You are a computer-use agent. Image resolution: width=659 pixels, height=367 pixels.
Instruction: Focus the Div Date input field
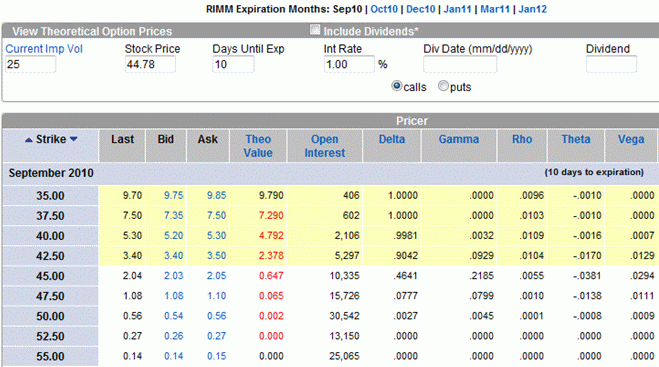(460, 65)
